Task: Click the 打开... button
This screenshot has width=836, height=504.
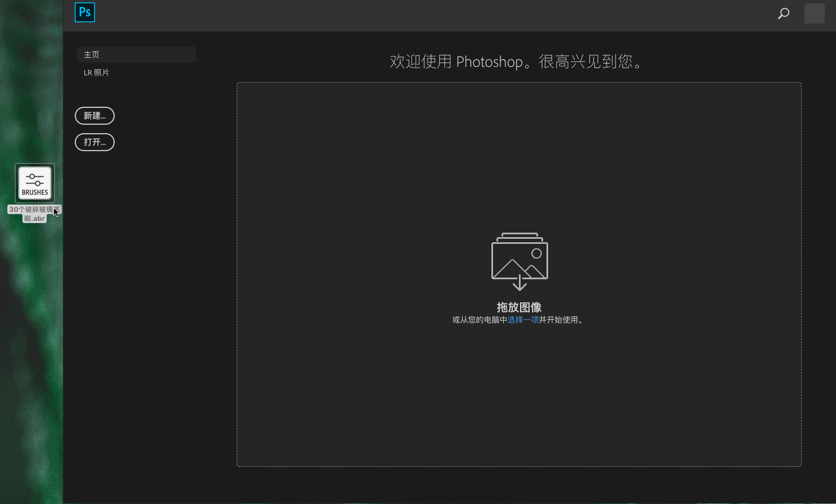Action: (x=94, y=142)
